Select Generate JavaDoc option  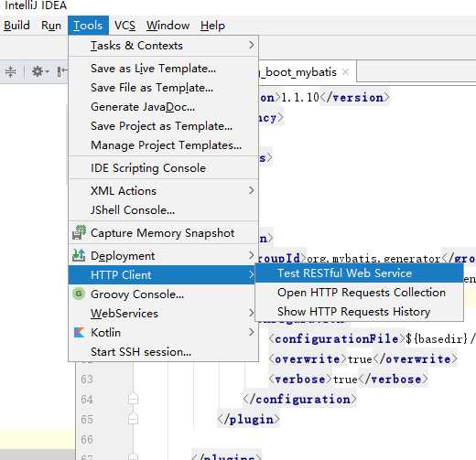[164, 107]
